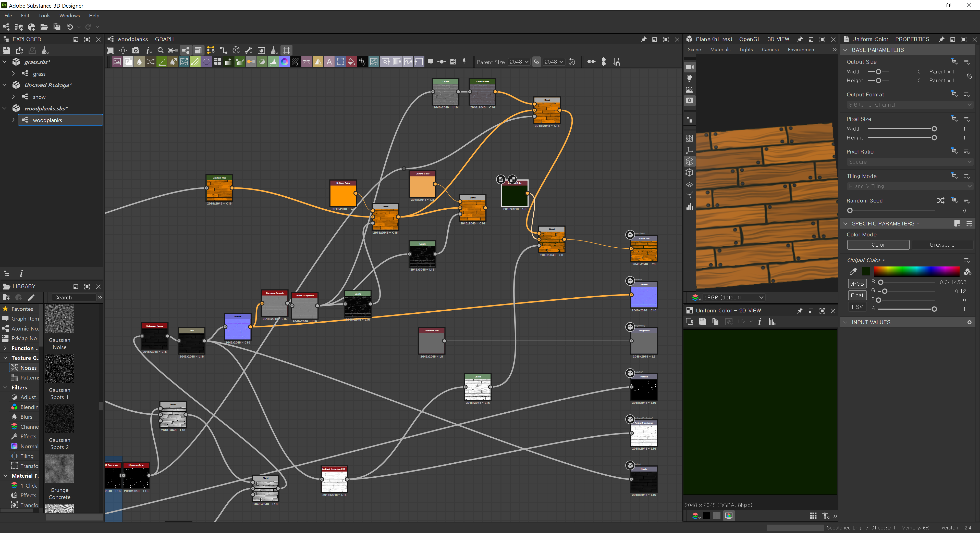This screenshot has width=980, height=533.
Task: Open the Windows menu
Action: click(69, 16)
